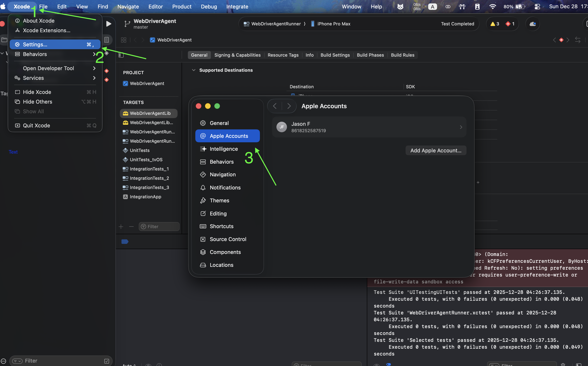
Task: Click the related items grid icon
Action: coord(124,40)
